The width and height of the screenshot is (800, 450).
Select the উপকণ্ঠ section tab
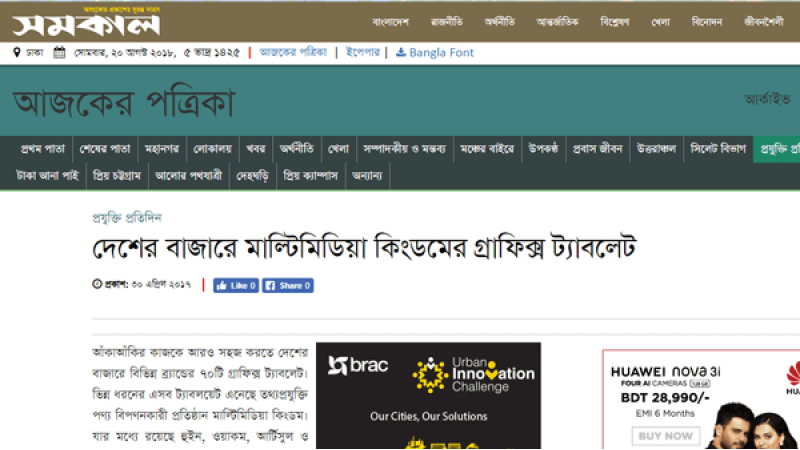(543, 149)
